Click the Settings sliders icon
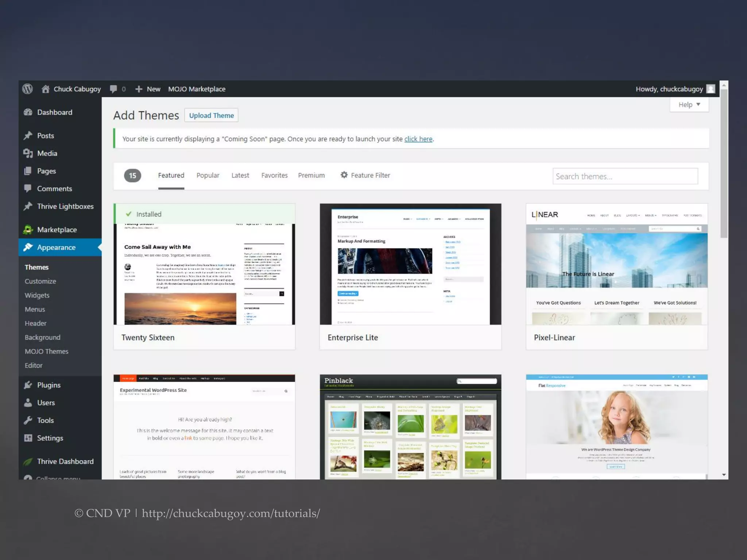The width and height of the screenshot is (747, 560). (x=28, y=438)
